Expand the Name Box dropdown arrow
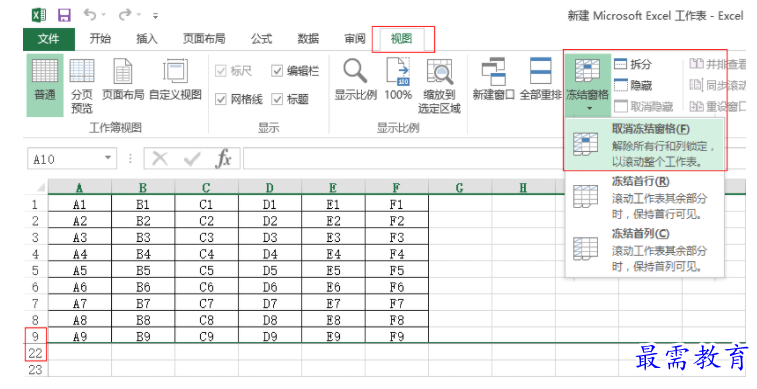 point(108,159)
